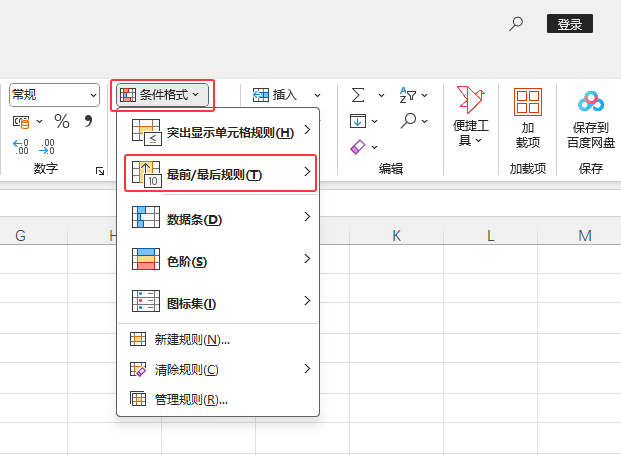The height and width of the screenshot is (455, 621).
Task: Click the Find magnifier icon in 编辑 group
Action: click(408, 121)
